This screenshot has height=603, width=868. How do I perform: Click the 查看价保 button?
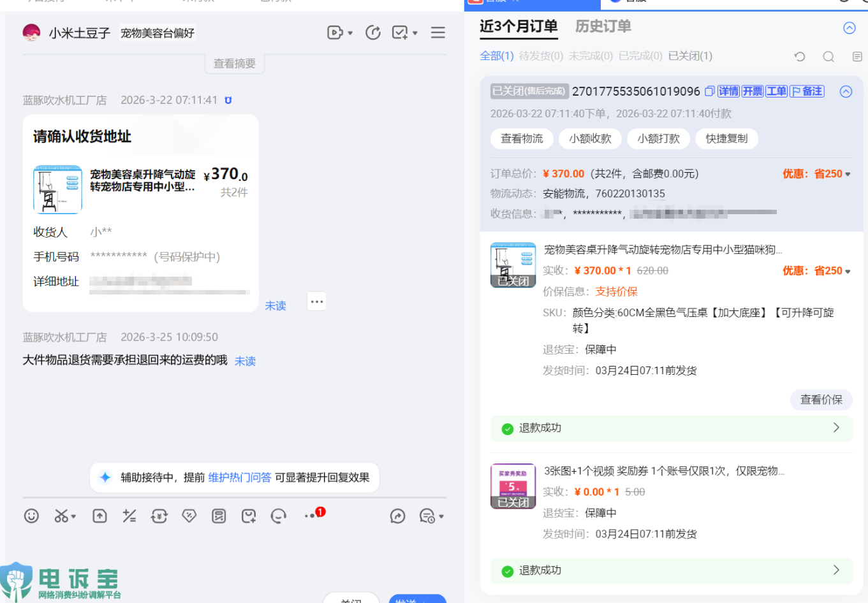pos(821,400)
